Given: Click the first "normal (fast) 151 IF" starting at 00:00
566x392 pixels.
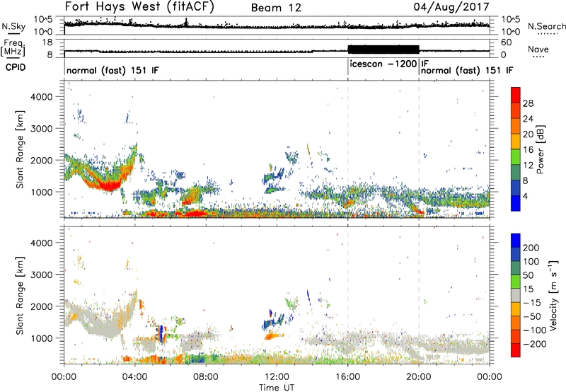Looking at the screenshot, I should pos(112,70).
